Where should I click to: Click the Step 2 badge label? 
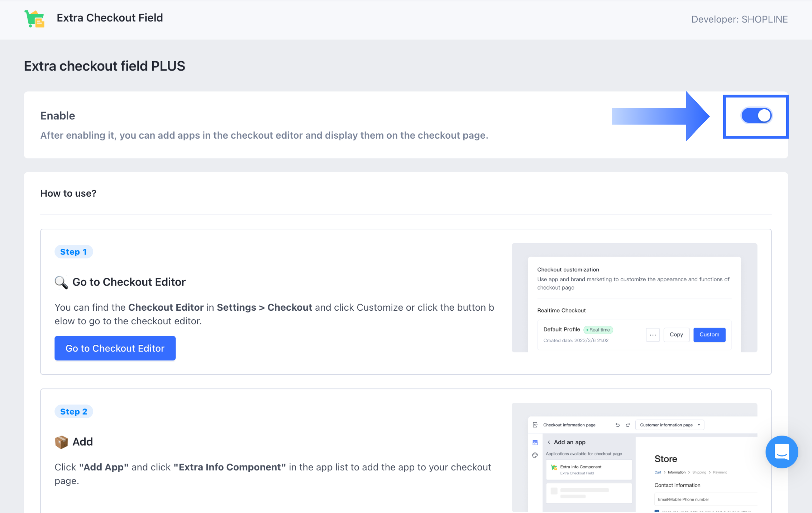(x=74, y=411)
